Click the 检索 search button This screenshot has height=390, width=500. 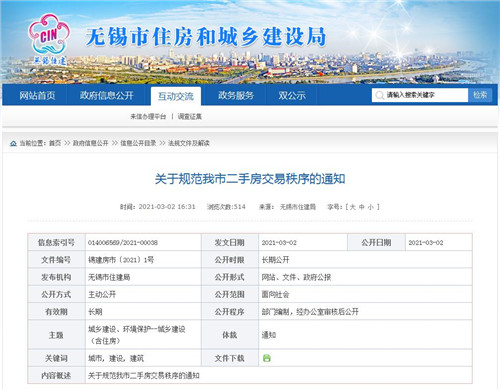click(x=480, y=95)
